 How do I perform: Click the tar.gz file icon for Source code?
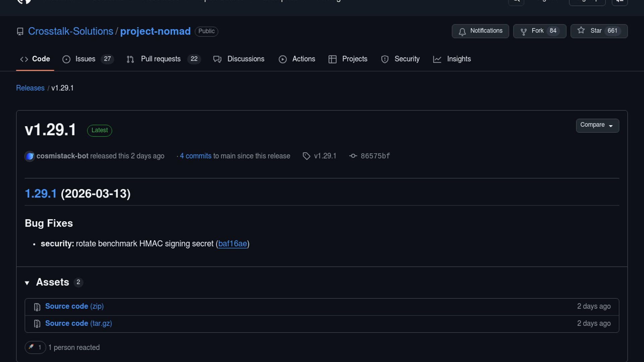(x=37, y=324)
